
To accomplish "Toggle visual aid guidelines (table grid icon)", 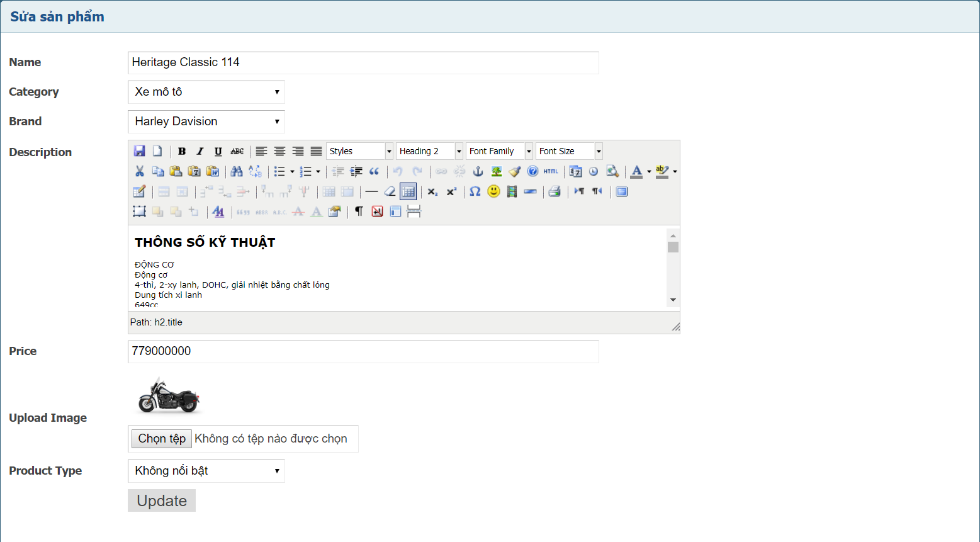I will tap(408, 191).
